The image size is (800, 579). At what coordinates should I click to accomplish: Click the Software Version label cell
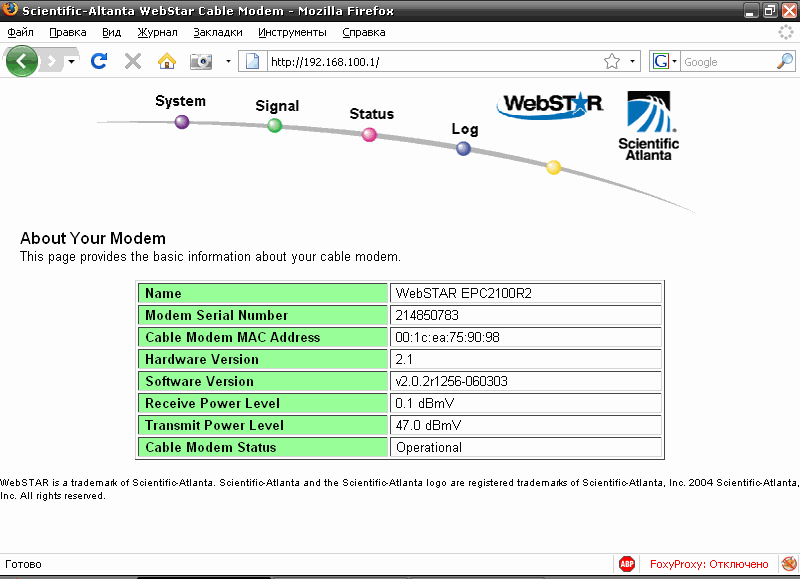tap(263, 381)
